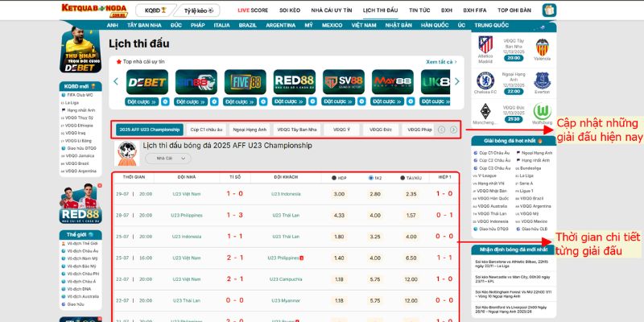The width and height of the screenshot is (644, 322).
Task: Click the Atletico Madrid team crest
Action: tap(486, 44)
